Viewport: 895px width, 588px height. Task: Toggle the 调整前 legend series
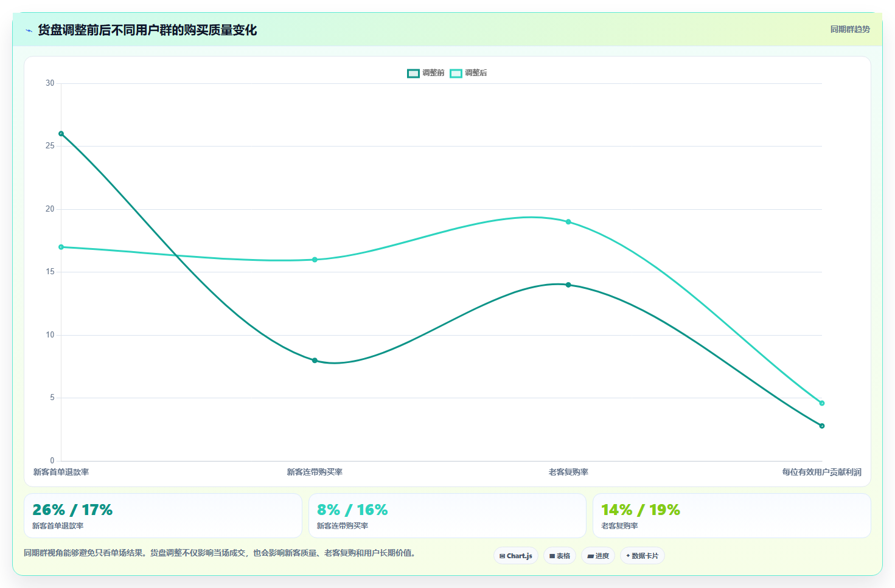point(426,73)
